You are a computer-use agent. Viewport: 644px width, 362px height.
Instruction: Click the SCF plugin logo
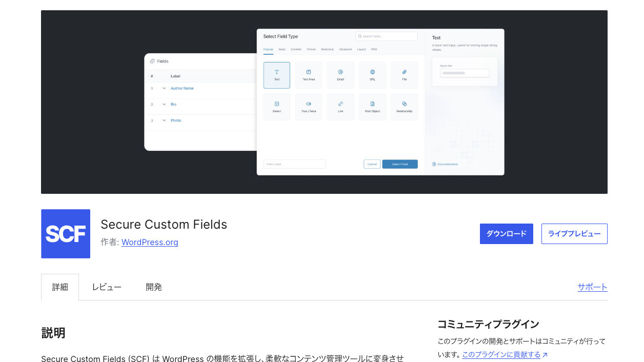point(66,234)
